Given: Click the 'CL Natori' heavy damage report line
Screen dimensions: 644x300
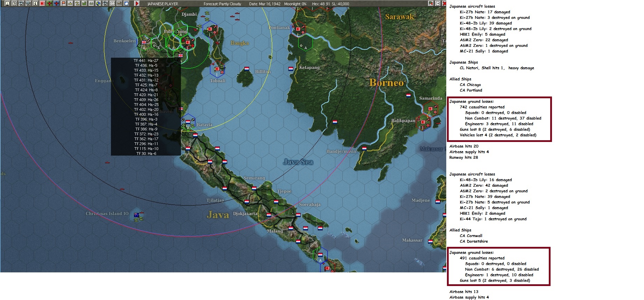Looking at the screenshot, I should coord(497,68).
